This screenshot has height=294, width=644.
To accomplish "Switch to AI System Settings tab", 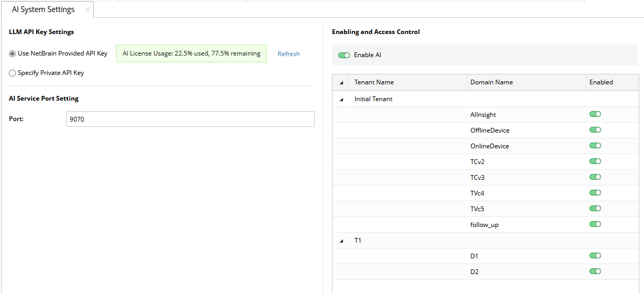I will pos(43,9).
